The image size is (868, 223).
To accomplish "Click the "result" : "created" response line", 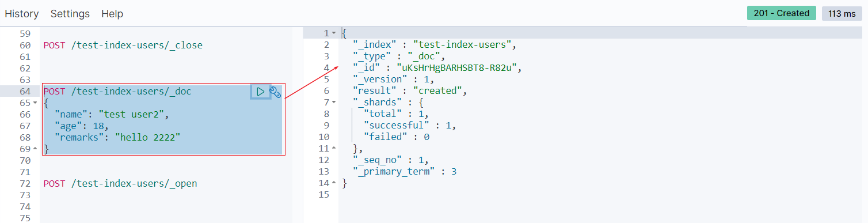I will point(409,91).
